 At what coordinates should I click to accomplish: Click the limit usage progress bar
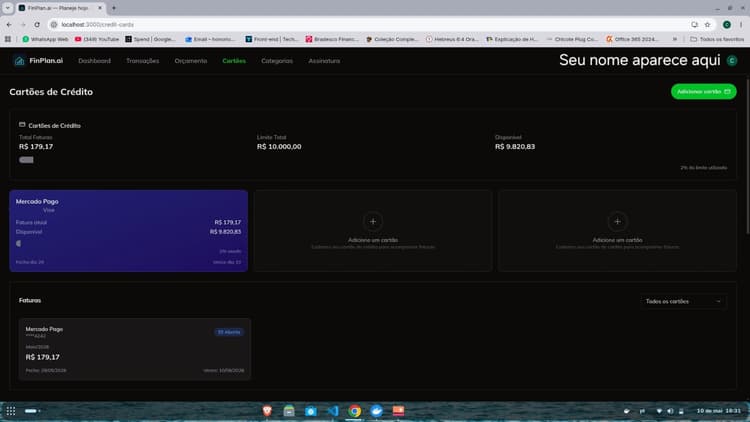pos(26,160)
